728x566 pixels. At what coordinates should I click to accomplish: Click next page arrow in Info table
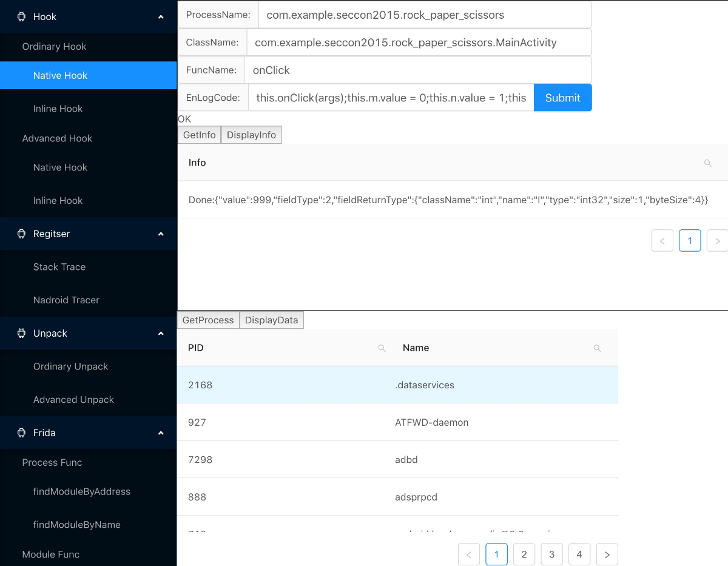point(717,241)
